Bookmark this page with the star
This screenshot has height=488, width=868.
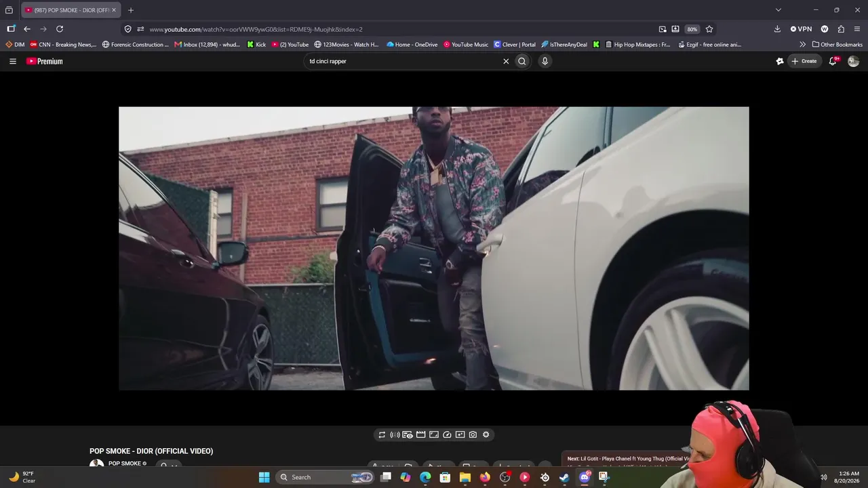point(709,29)
